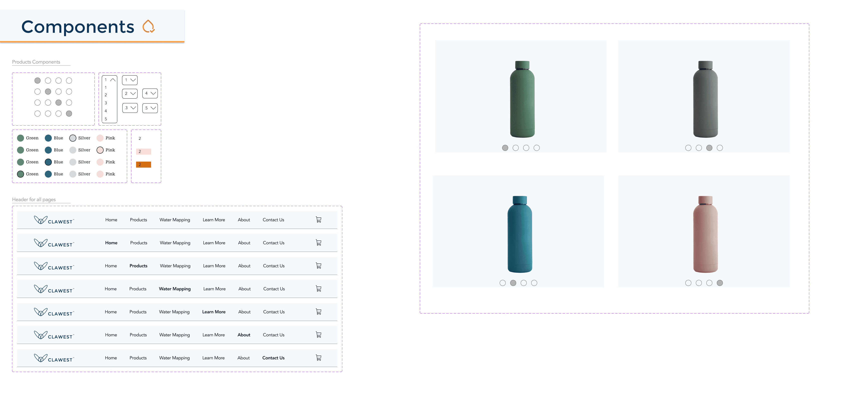
Task: Click Clawest logo in header with bold Home
Action: (54, 243)
